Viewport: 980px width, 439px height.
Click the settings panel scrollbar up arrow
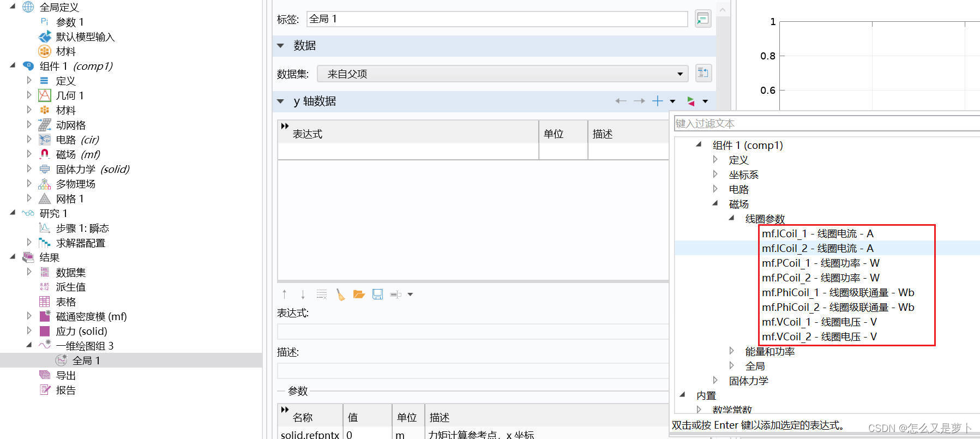723,10
